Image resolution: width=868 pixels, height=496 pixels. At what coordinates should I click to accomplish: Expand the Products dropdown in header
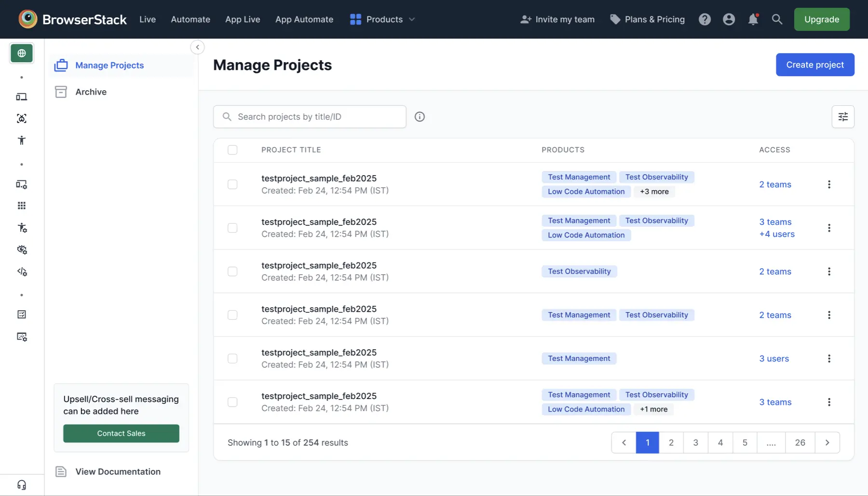tap(382, 19)
